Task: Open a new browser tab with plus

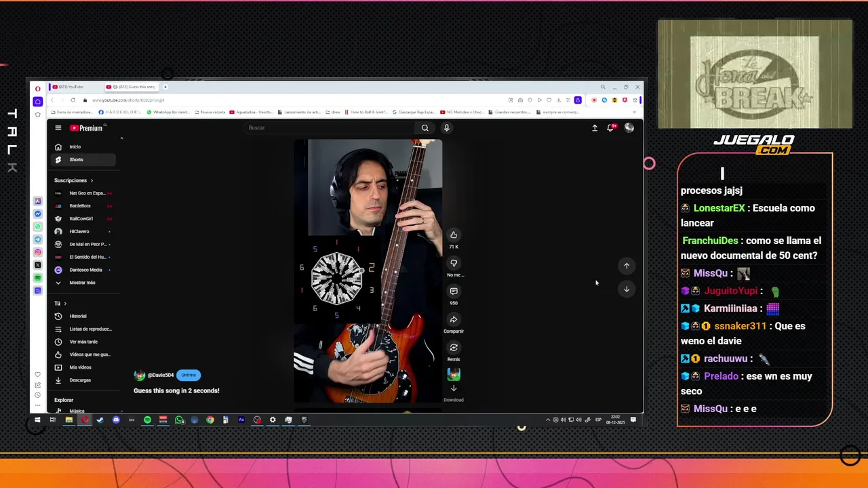Action: pyautogui.click(x=165, y=87)
